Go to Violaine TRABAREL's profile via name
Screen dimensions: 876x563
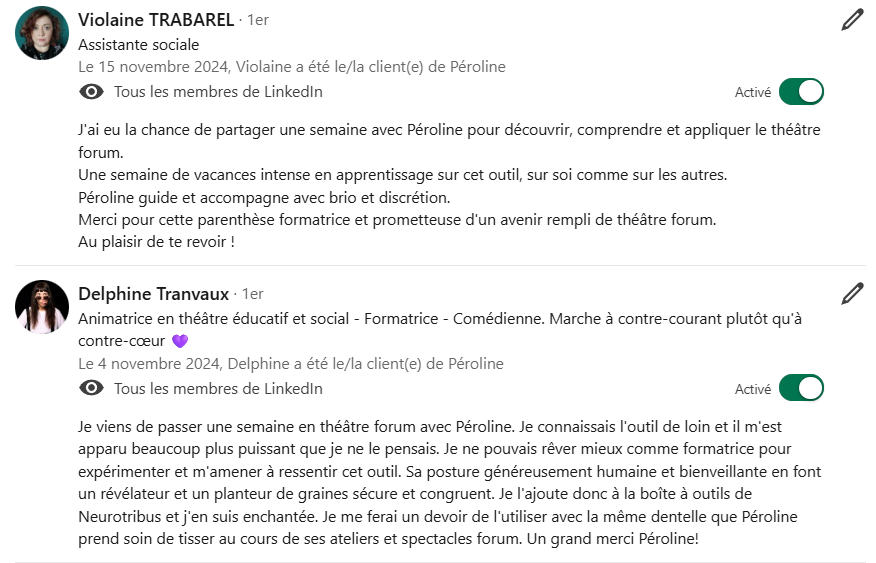point(156,19)
